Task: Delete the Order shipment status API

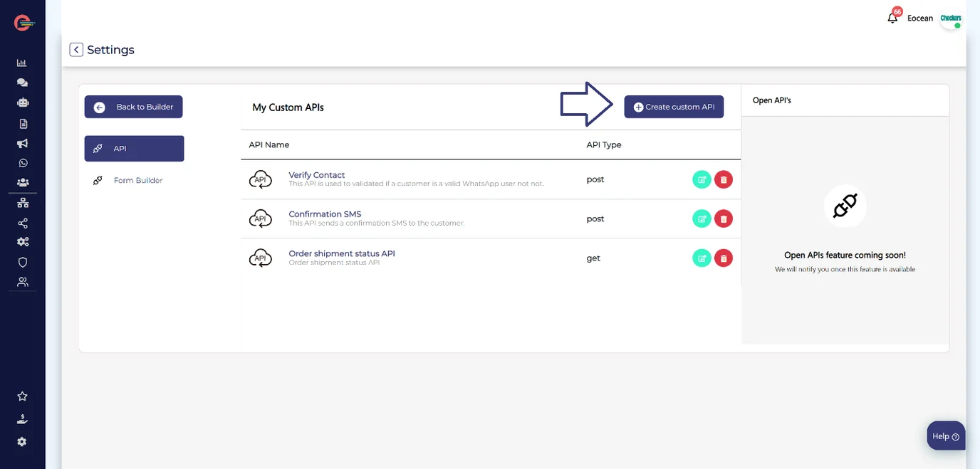Action: [x=724, y=258]
